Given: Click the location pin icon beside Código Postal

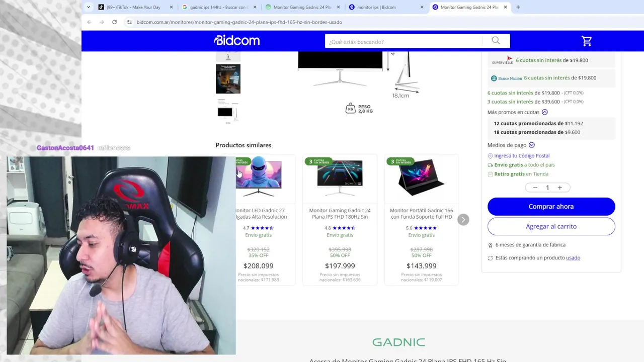Looking at the screenshot, I should (x=490, y=156).
